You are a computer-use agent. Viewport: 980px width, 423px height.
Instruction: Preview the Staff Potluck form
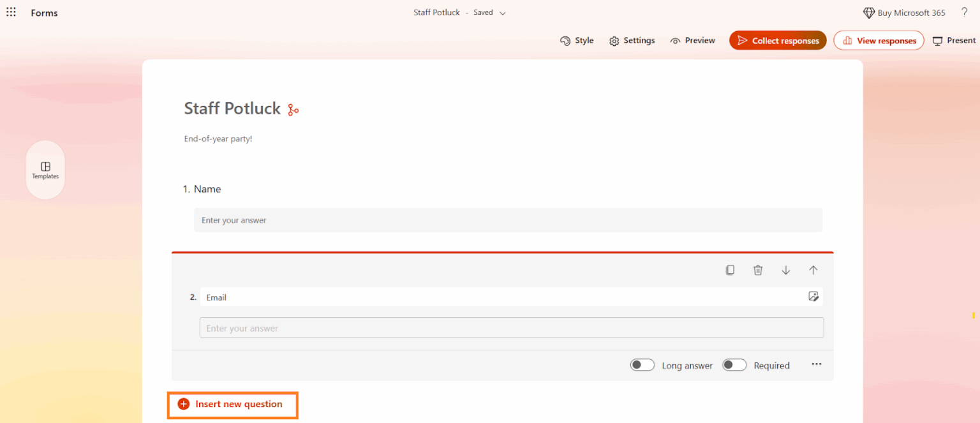click(x=692, y=40)
